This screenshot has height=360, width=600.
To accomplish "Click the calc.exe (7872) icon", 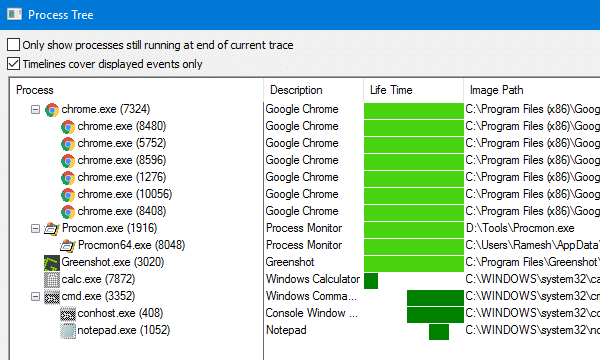I will click(x=52, y=280).
